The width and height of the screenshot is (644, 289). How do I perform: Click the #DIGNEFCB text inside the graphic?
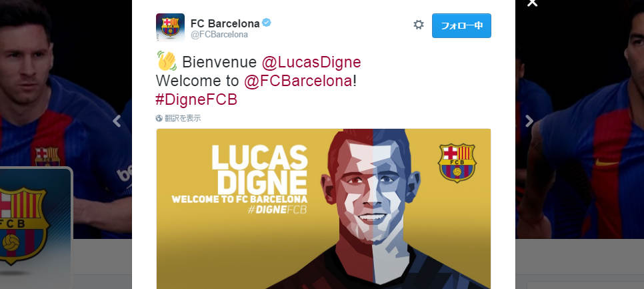277,210
